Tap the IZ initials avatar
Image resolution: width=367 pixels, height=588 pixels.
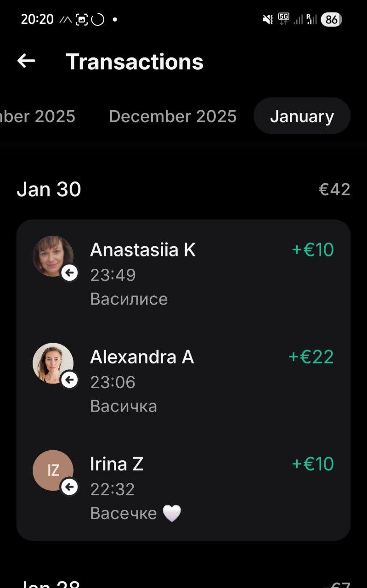(x=52, y=470)
